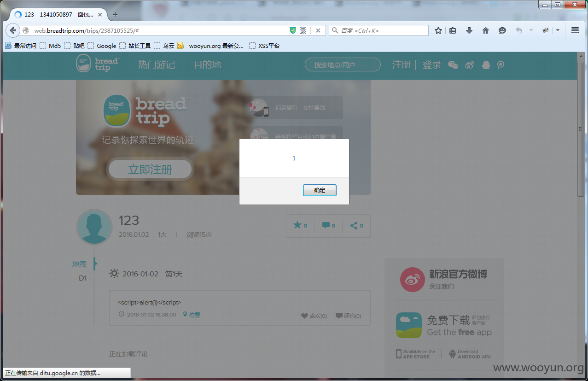
Task: Bookmark this page with the star icon
Action: (x=438, y=30)
